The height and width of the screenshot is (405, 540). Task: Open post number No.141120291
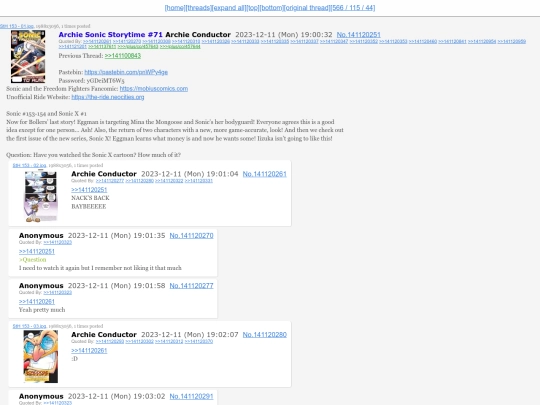pos(191,396)
